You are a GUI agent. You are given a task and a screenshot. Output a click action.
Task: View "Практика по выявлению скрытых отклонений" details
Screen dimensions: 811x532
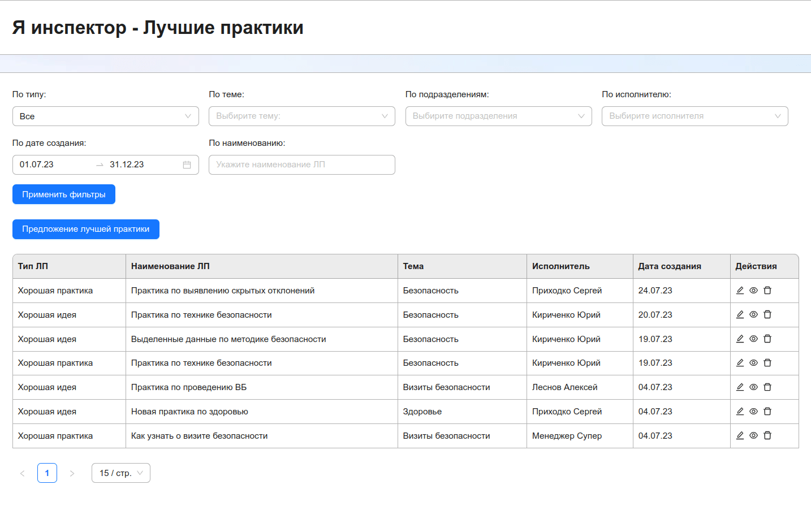pos(753,291)
